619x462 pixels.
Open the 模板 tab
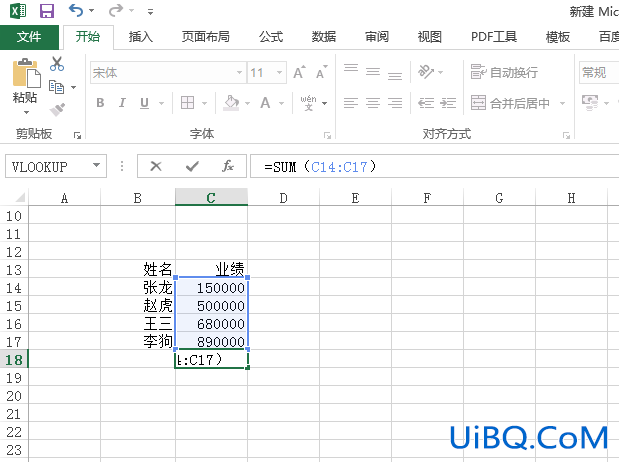pos(558,37)
